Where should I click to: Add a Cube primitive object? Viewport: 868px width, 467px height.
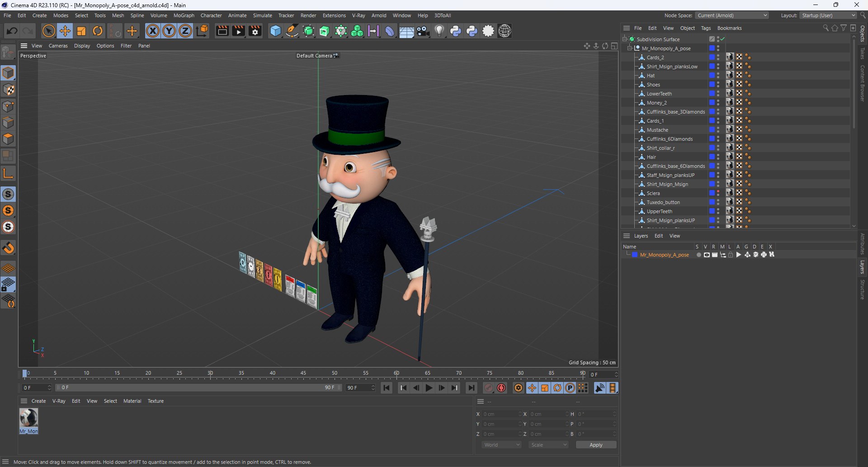[x=275, y=31]
